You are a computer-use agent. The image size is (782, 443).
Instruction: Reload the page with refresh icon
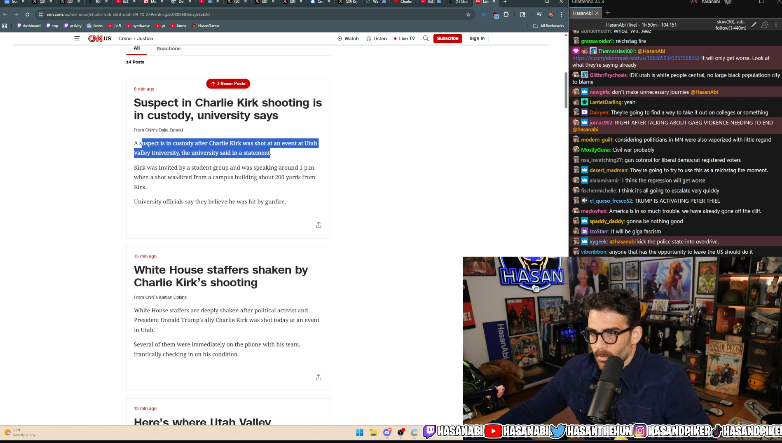click(27, 14)
